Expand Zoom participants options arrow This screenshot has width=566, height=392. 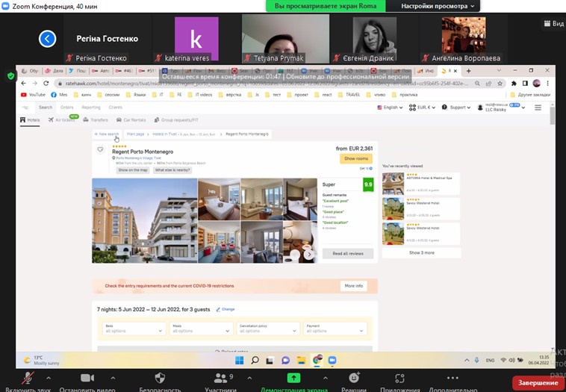point(249,378)
